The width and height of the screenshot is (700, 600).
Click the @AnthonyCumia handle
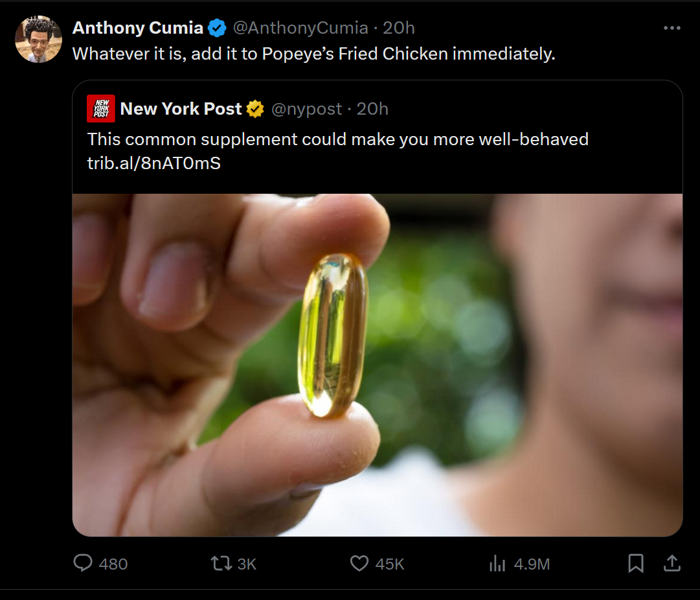point(300,29)
